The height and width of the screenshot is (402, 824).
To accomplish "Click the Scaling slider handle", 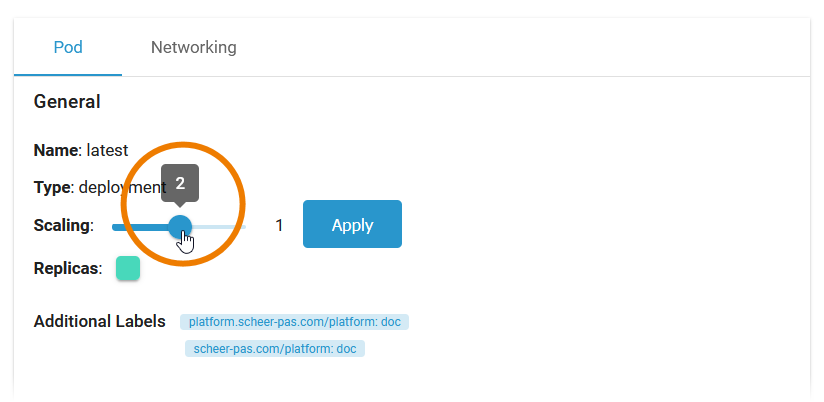I will (180, 226).
